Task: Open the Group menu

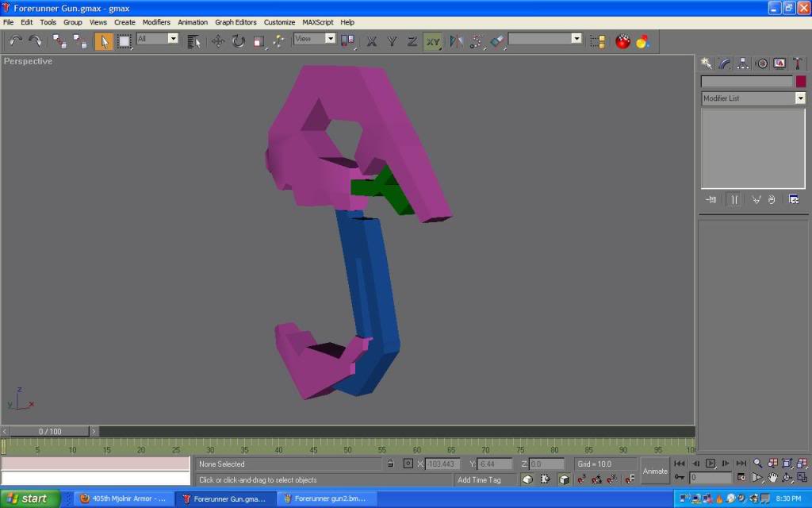Action: tap(72, 22)
